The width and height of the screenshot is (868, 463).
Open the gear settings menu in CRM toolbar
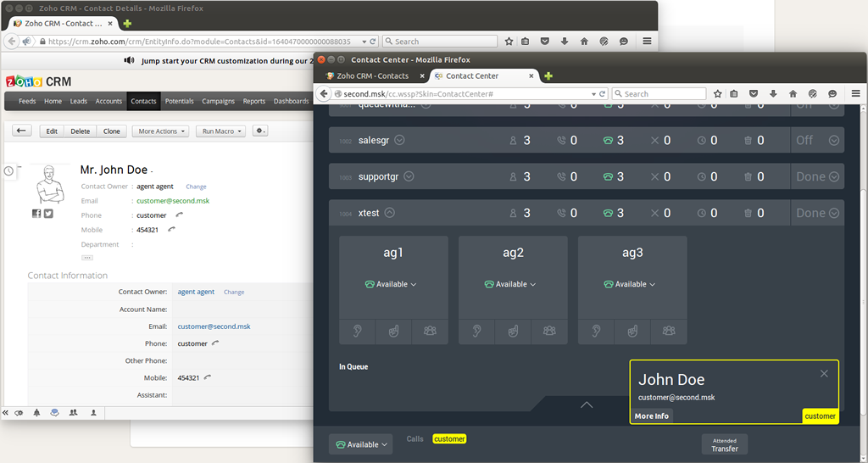click(x=260, y=131)
